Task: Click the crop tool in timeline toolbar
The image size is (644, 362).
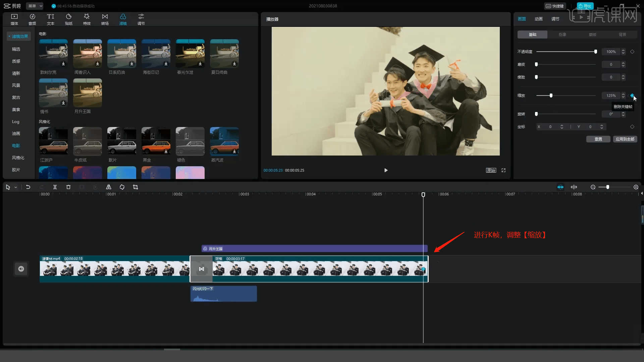Action: point(136,187)
